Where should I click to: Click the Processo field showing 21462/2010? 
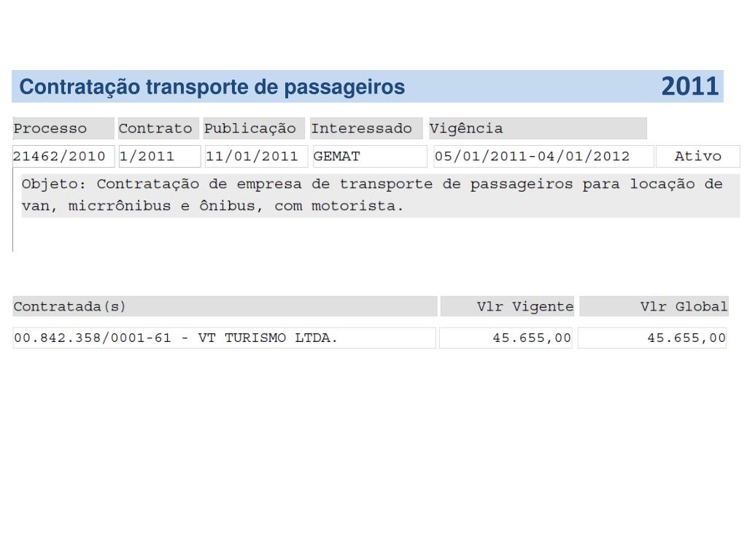point(63,156)
